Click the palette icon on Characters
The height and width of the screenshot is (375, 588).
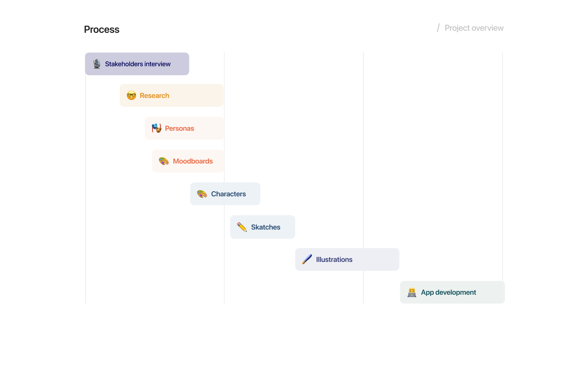pyautogui.click(x=202, y=194)
